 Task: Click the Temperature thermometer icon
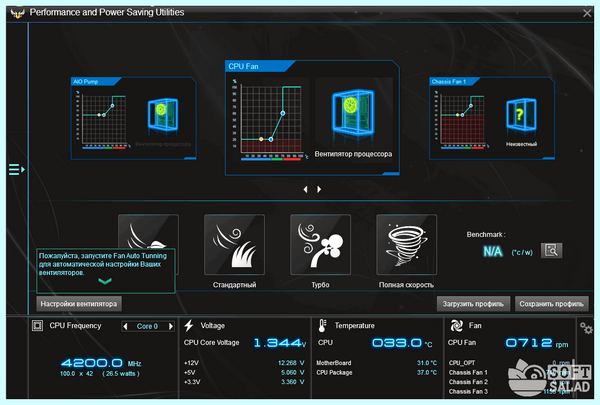tap(322, 326)
